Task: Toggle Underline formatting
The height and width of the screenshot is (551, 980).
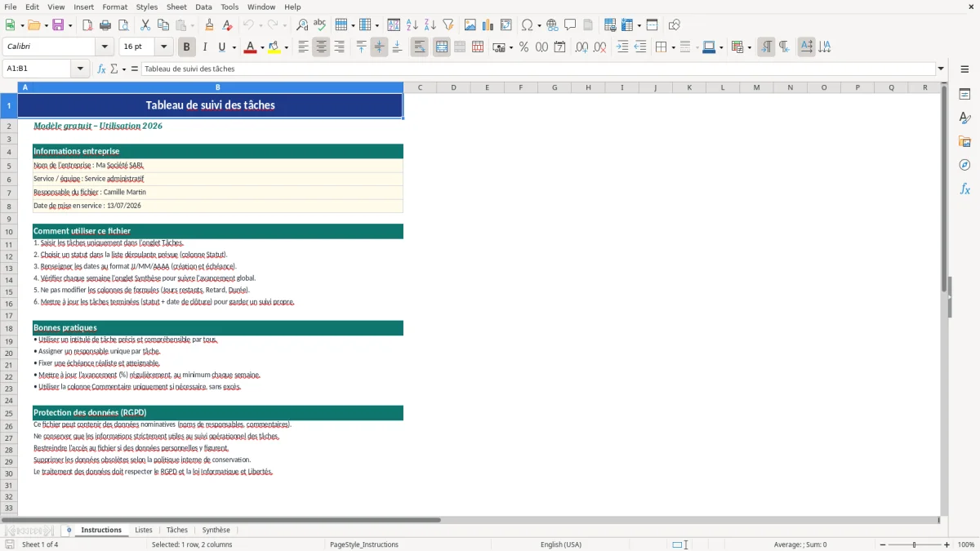Action: point(222,47)
